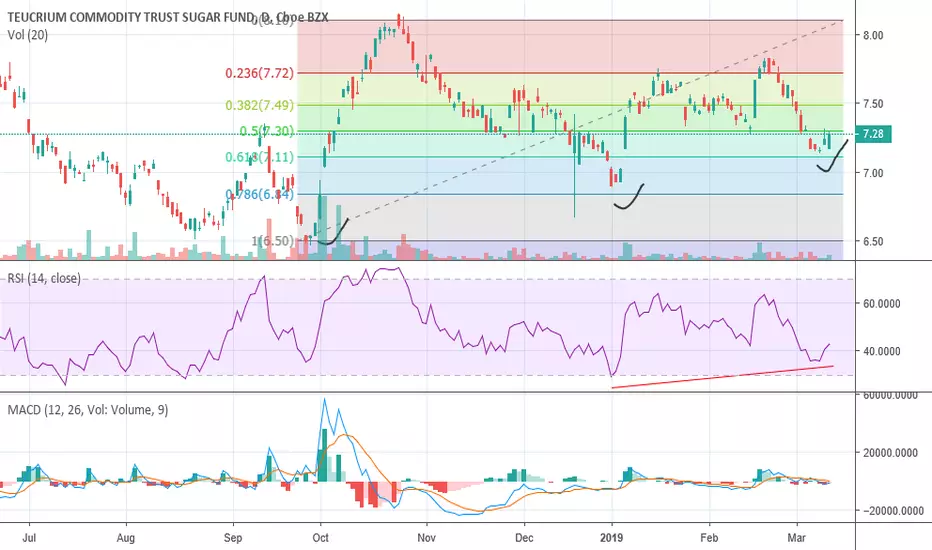Select the Vol (20) indicator label
The height and width of the screenshot is (550, 932).
coord(28,35)
